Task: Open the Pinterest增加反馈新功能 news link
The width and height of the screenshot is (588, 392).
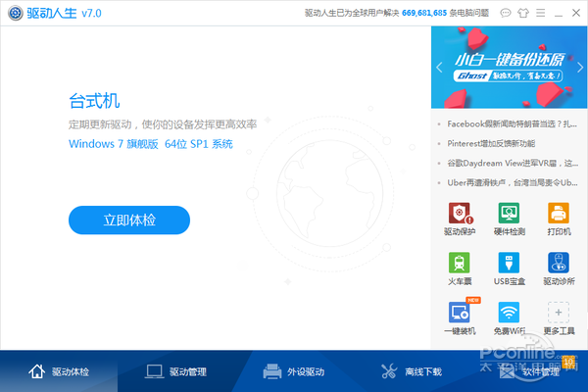Action: 491,143
